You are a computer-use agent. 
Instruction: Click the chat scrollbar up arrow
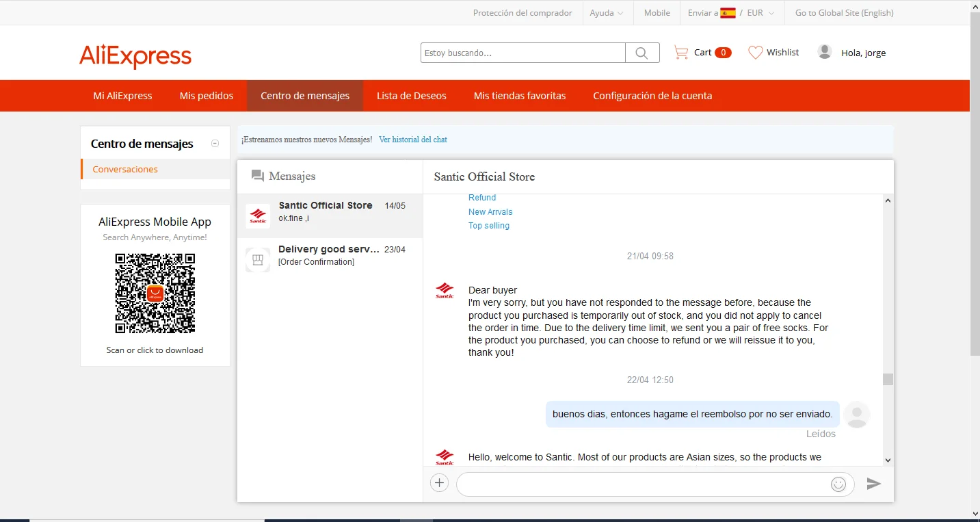[888, 201]
